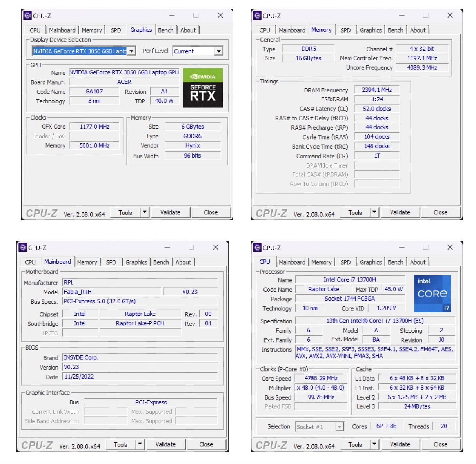Click the CPU-Z app icon in Memory window title bar

coord(257,15)
